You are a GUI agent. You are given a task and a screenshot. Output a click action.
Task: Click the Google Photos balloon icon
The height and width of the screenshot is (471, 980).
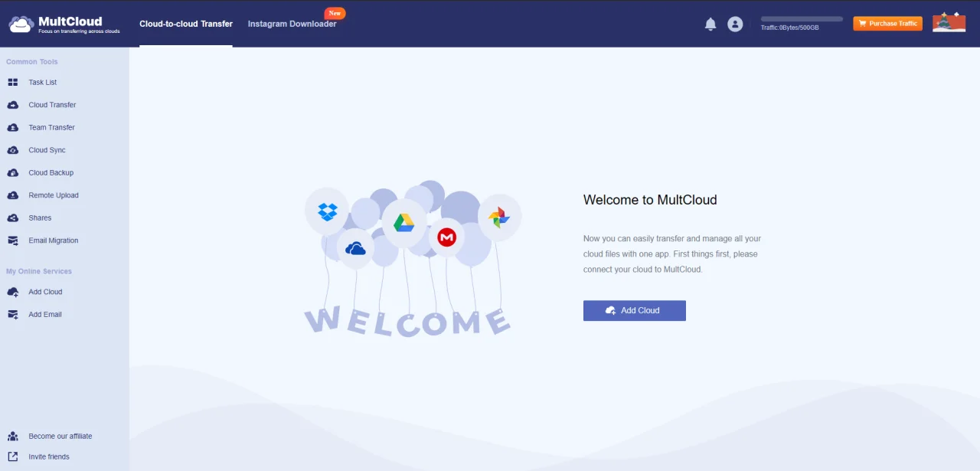point(499,217)
